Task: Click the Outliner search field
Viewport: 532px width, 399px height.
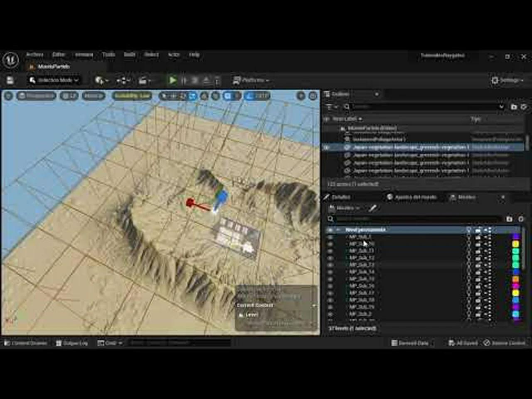Action: coord(424,107)
